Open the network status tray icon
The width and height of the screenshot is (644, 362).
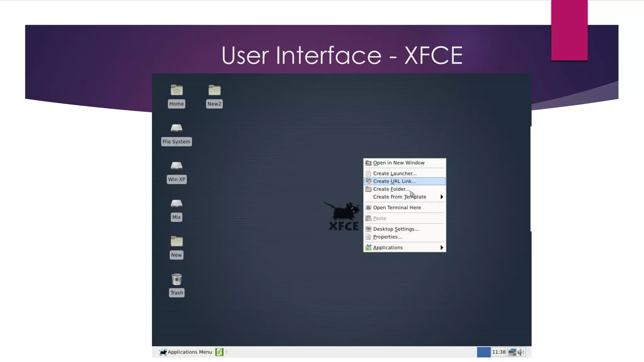[512, 352]
